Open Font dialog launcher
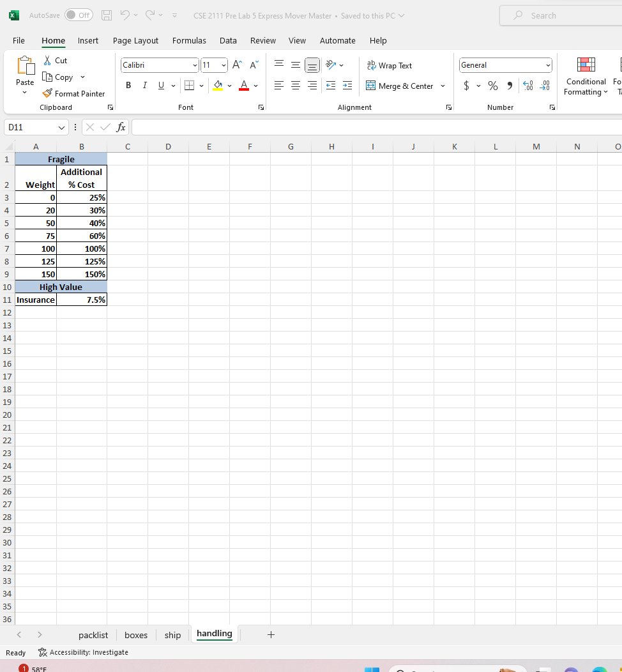Screen dimensions: 622x672 tap(261, 107)
